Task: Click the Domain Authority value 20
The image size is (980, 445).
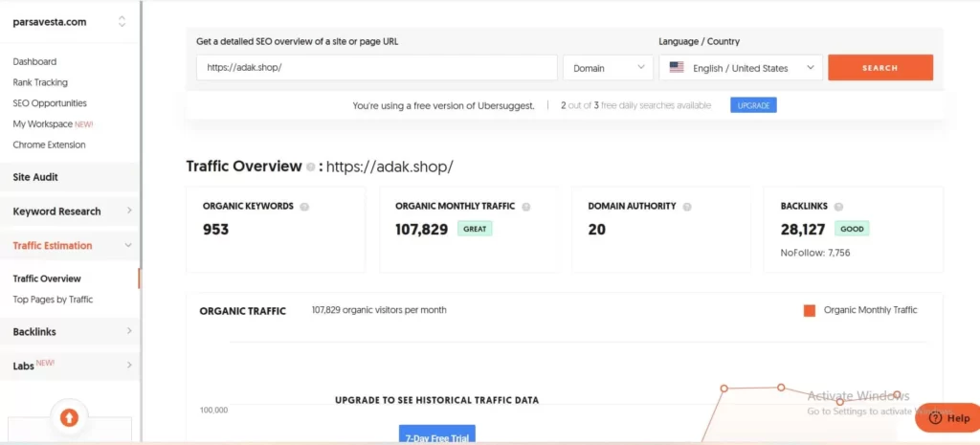Action: point(597,230)
